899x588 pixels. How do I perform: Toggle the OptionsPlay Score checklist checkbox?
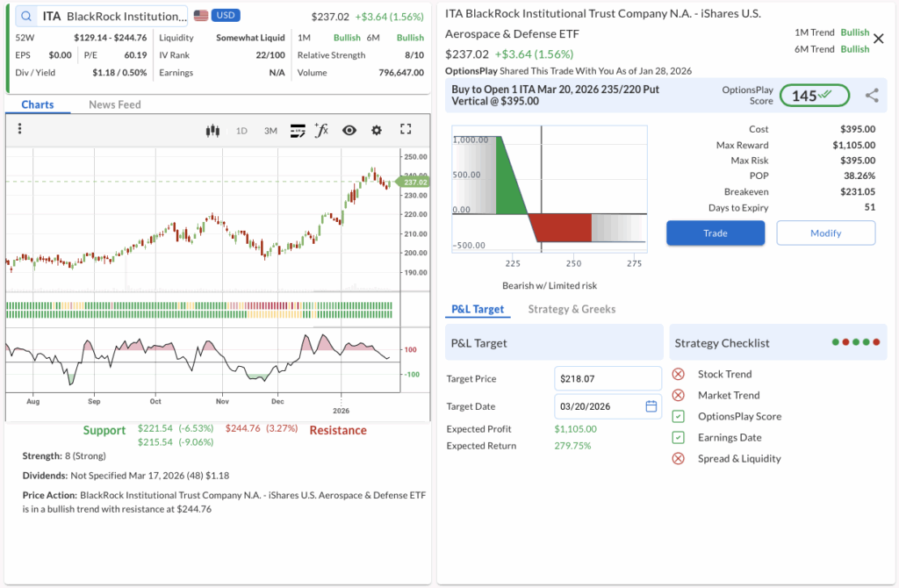678,417
